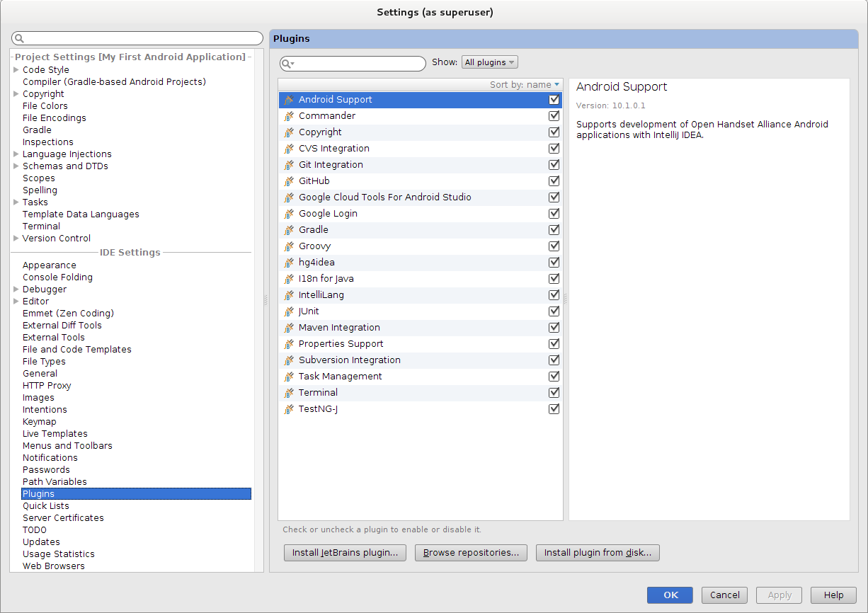Screen dimensions: 868x613
Task: Click the Browse repositories button
Action: (471, 553)
